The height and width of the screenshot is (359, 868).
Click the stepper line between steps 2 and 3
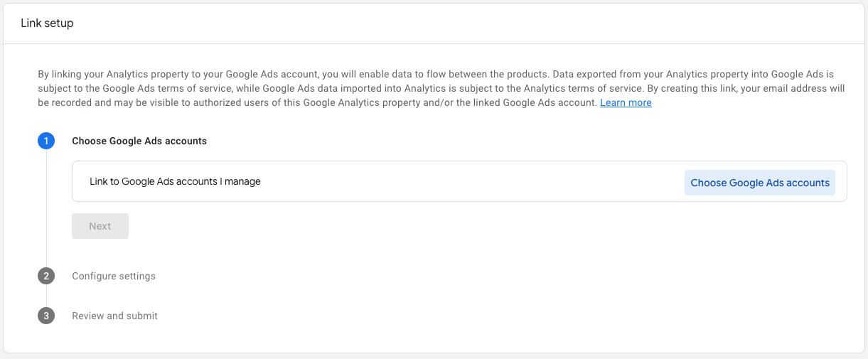tap(46, 296)
